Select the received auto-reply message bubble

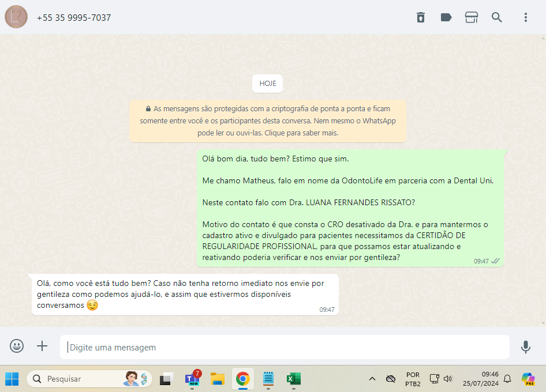(185, 295)
